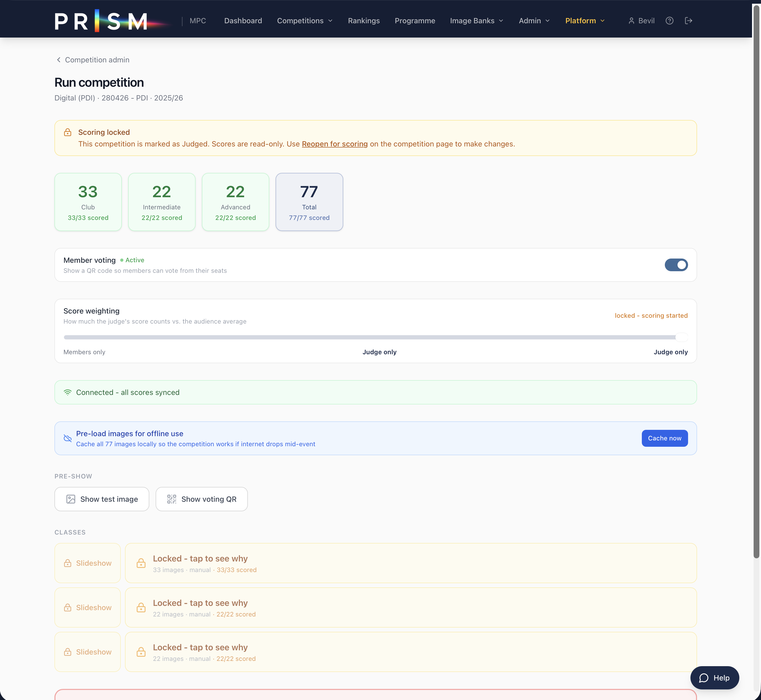Image resolution: width=761 pixels, height=700 pixels.
Task: Click the offline cloud icon beside Pre-load images
Action: [x=68, y=438]
